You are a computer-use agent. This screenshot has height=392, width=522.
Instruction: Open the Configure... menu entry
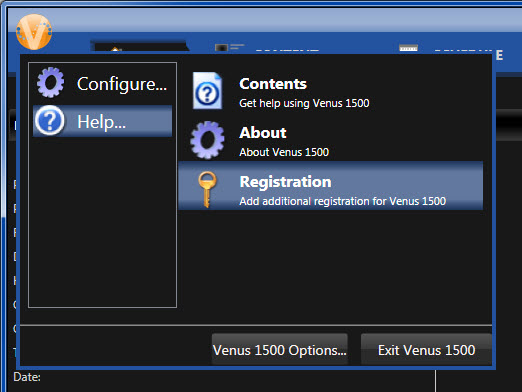[102, 83]
